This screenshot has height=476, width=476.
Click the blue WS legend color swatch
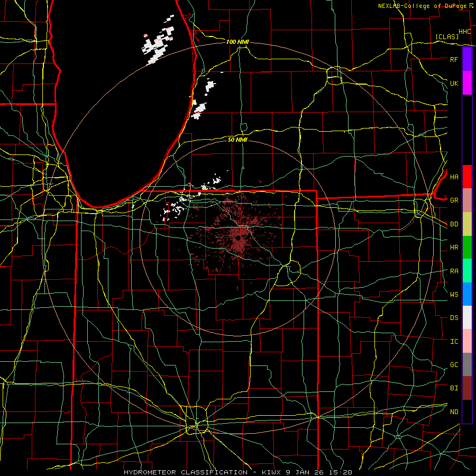pyautogui.click(x=467, y=294)
